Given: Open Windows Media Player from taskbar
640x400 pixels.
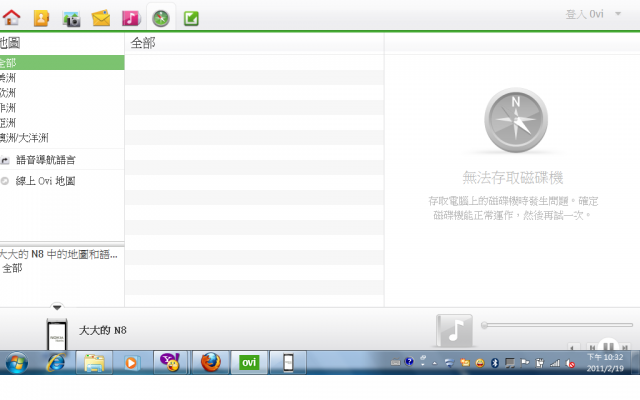Looking at the screenshot, I should click(131, 362).
